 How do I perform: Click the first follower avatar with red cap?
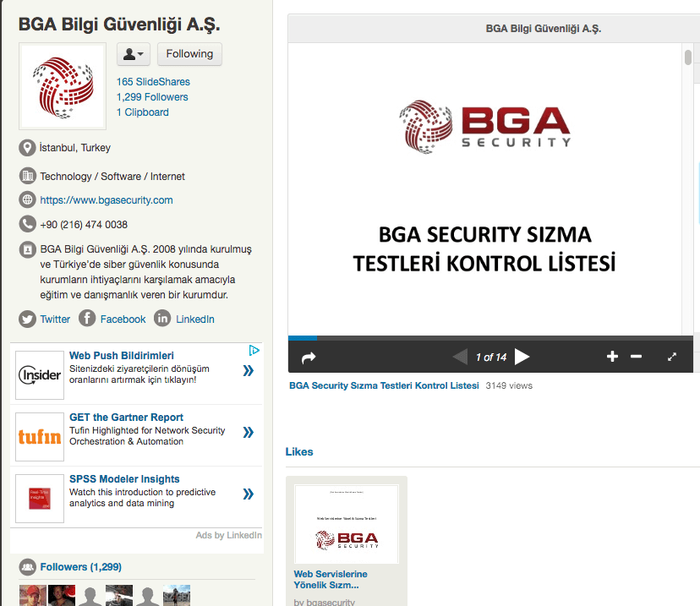(x=33, y=595)
